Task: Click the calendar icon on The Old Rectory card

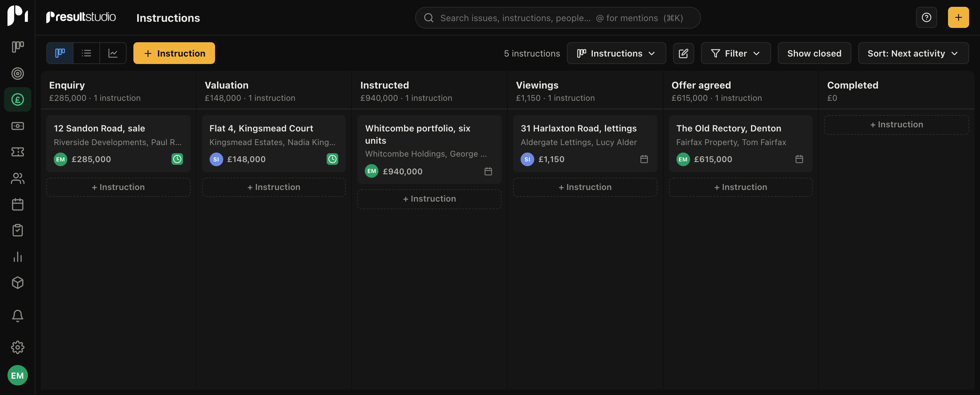Action: point(799,159)
